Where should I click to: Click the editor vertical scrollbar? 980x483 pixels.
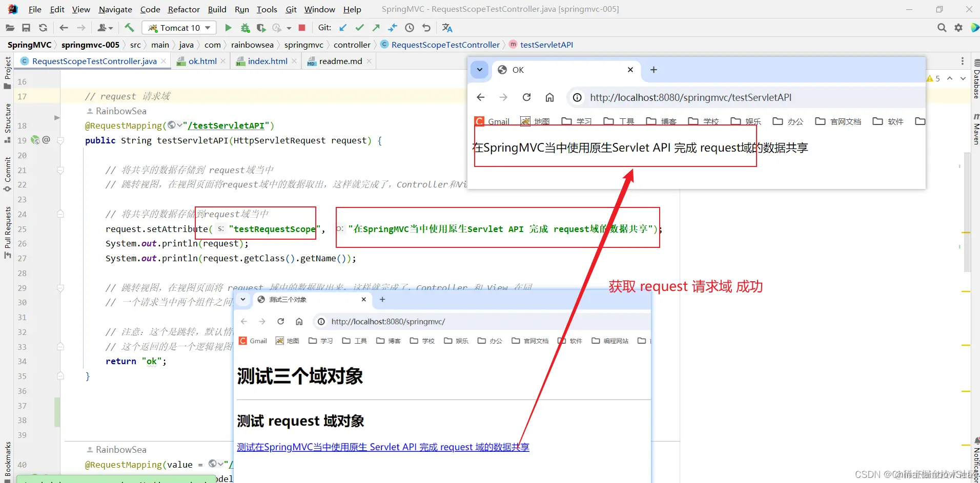coord(967,212)
